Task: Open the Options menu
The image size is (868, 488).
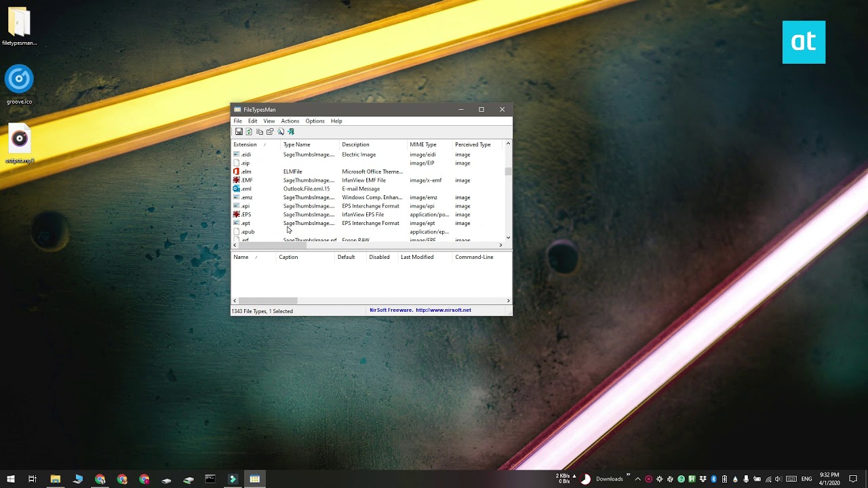Action: (x=315, y=121)
